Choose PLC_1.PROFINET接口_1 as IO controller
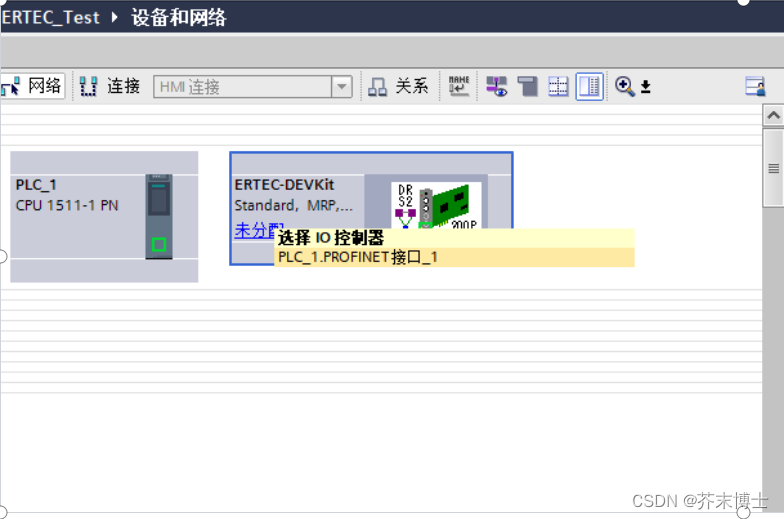This screenshot has height=519, width=784. 454,257
